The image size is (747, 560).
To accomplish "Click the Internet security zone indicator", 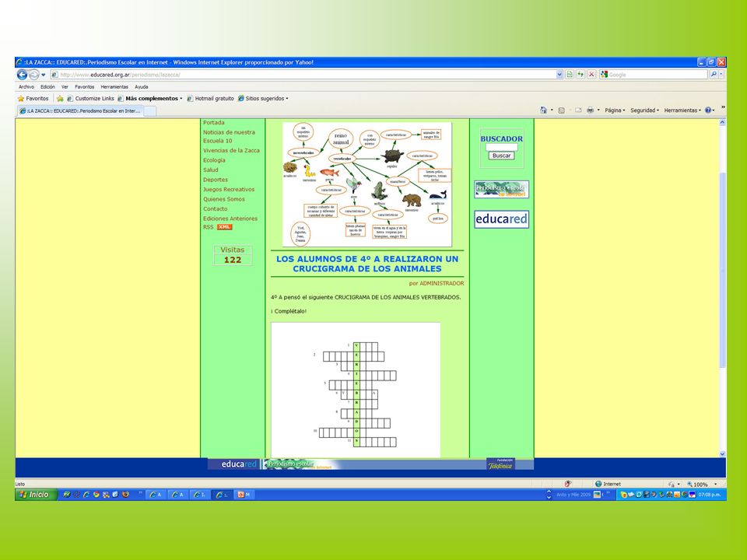I will point(608,485).
